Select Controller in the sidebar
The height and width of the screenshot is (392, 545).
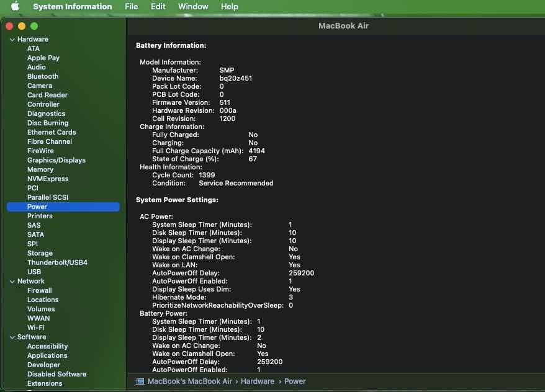point(43,104)
